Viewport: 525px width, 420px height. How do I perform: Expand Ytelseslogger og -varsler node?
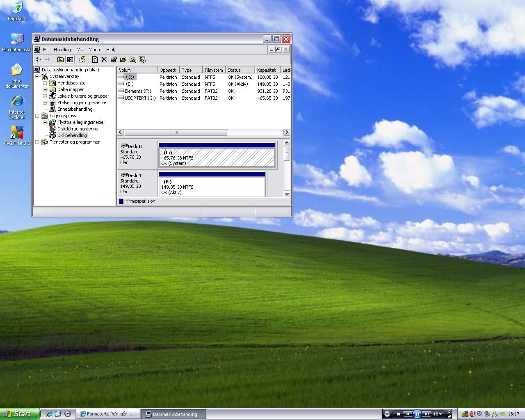point(45,103)
